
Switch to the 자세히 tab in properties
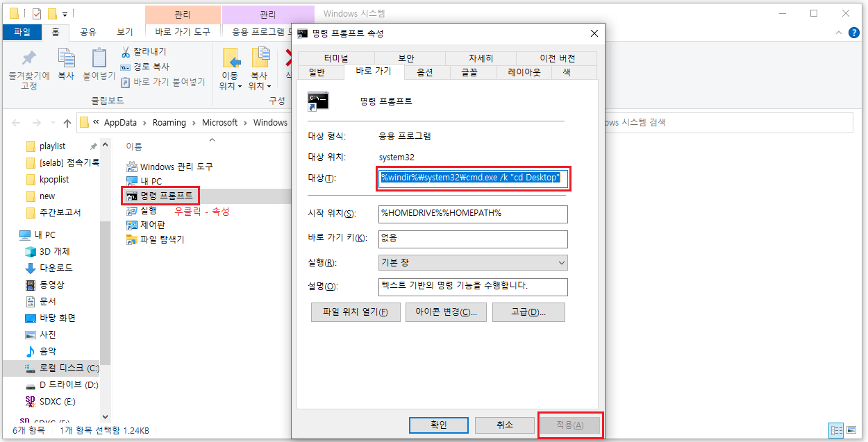481,58
